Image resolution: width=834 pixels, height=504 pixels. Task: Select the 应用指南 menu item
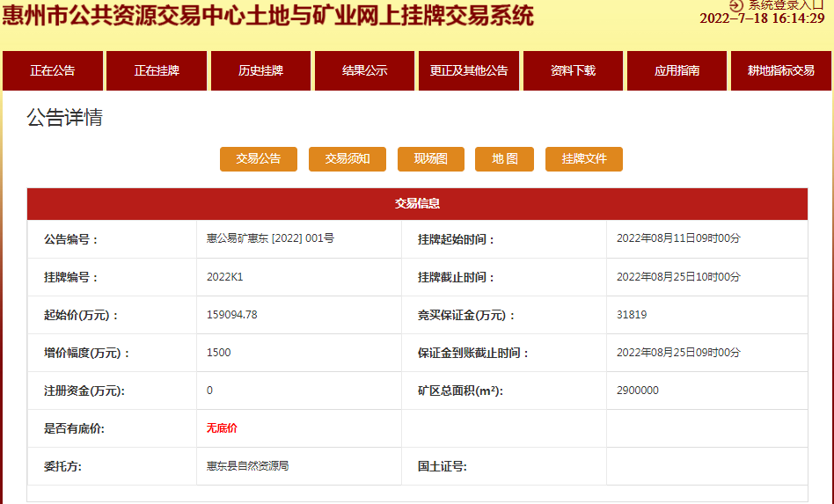pos(677,71)
